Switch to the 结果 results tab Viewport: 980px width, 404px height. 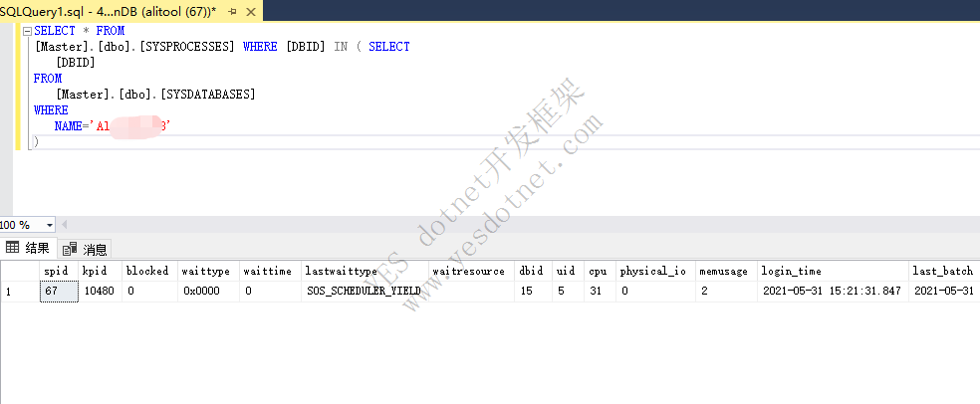29,248
